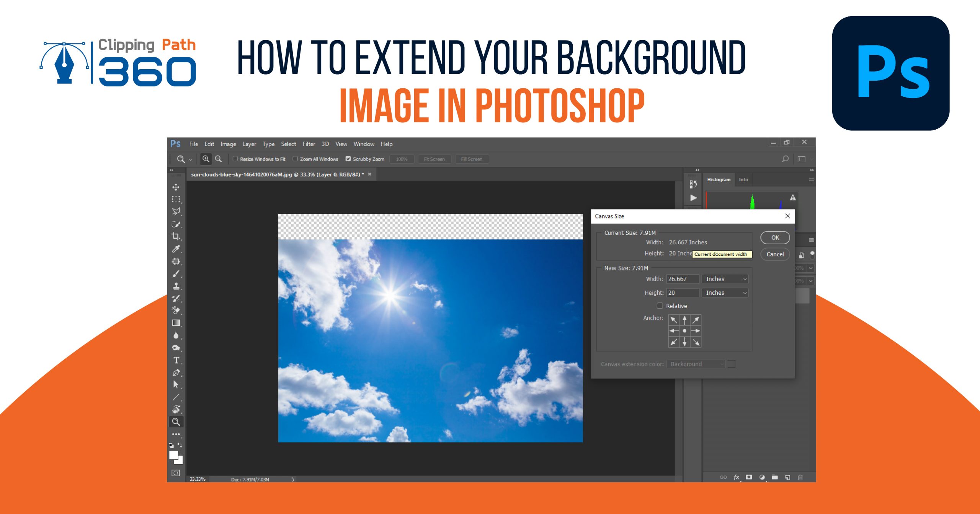
Task: Open the Window menu
Action: coord(364,144)
